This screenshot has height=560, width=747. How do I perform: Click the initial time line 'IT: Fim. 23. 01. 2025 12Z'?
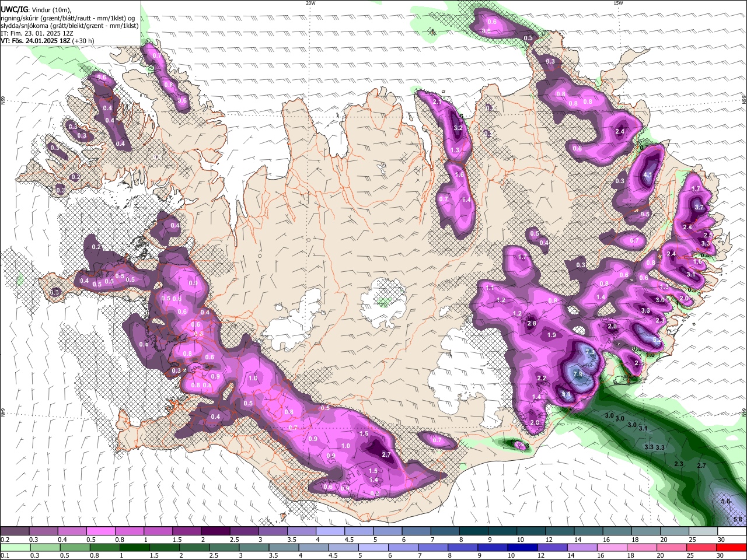pos(37,33)
